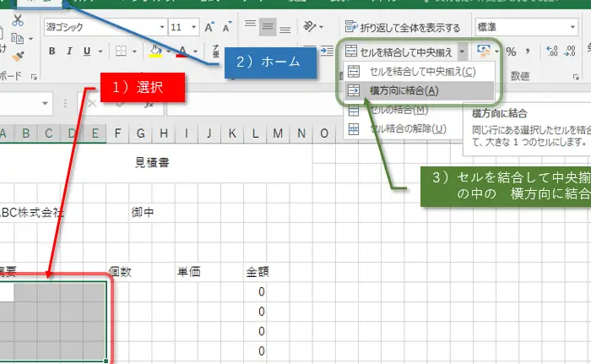Screen dimensions: 591x364
Task: Open the underline style dropdown arrow
Action: [100, 52]
